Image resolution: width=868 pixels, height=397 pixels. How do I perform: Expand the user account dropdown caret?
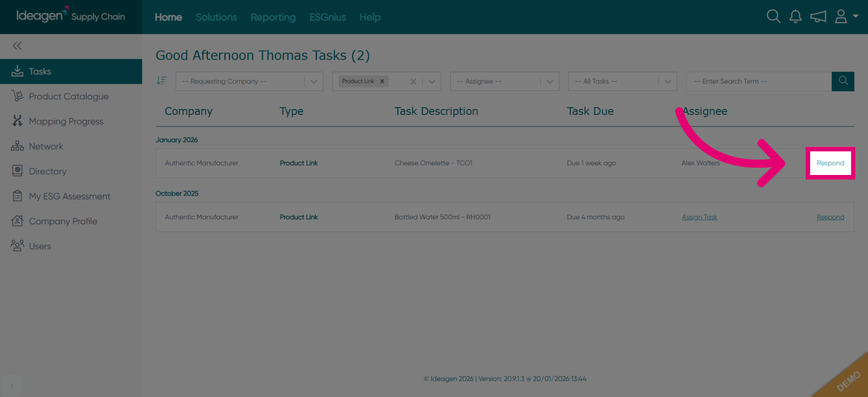click(x=855, y=16)
